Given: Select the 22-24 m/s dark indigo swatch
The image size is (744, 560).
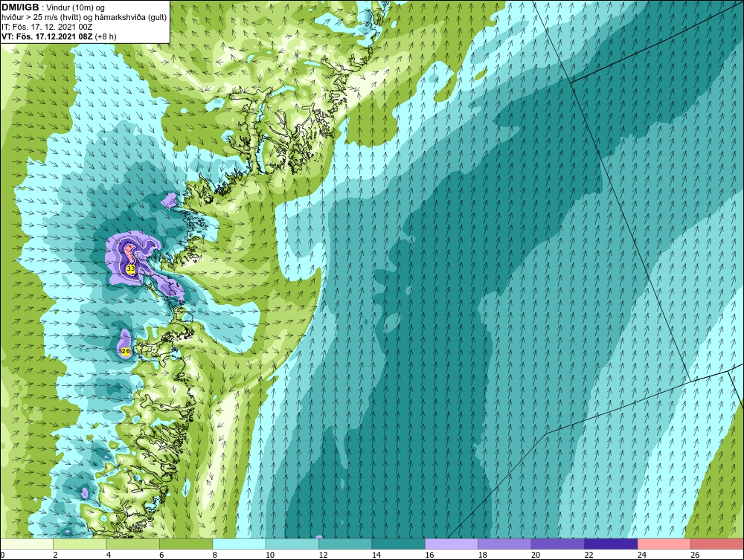Looking at the screenshot, I should point(611,544).
